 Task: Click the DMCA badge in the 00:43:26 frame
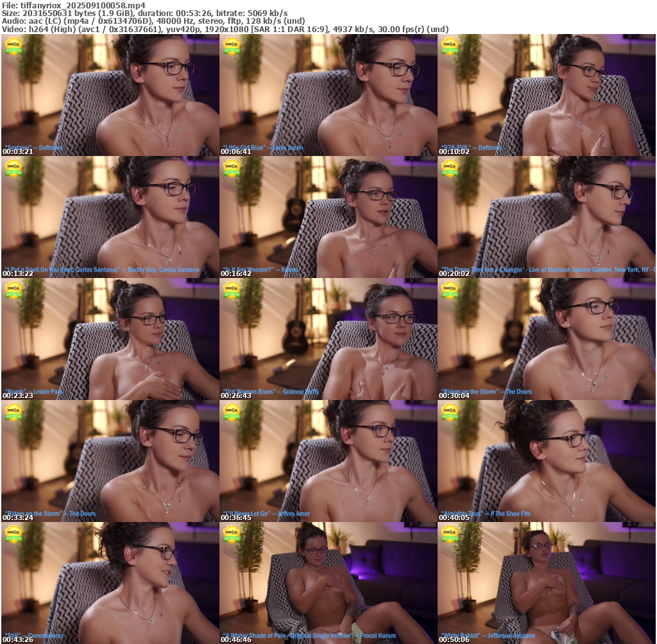[13, 534]
